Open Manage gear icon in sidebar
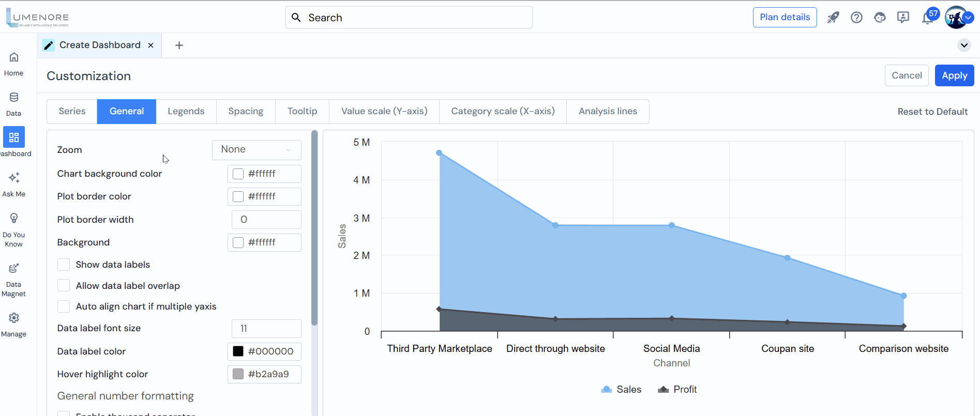980x416 pixels. [14, 318]
